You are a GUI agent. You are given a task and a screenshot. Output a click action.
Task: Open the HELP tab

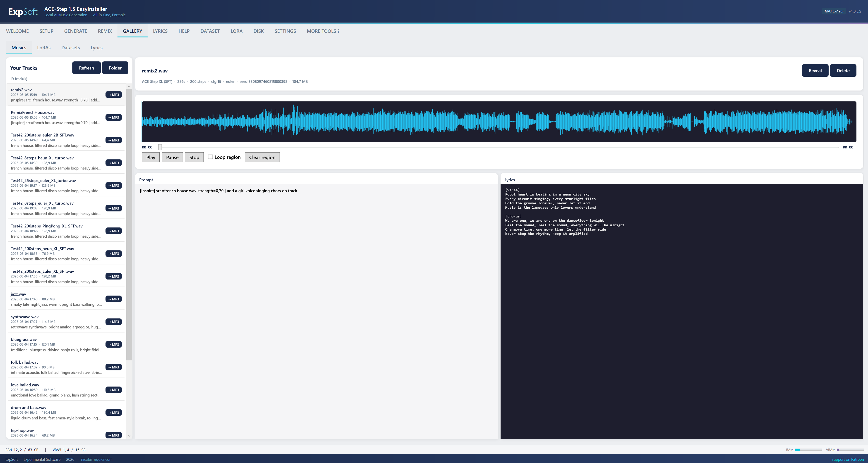click(x=184, y=31)
